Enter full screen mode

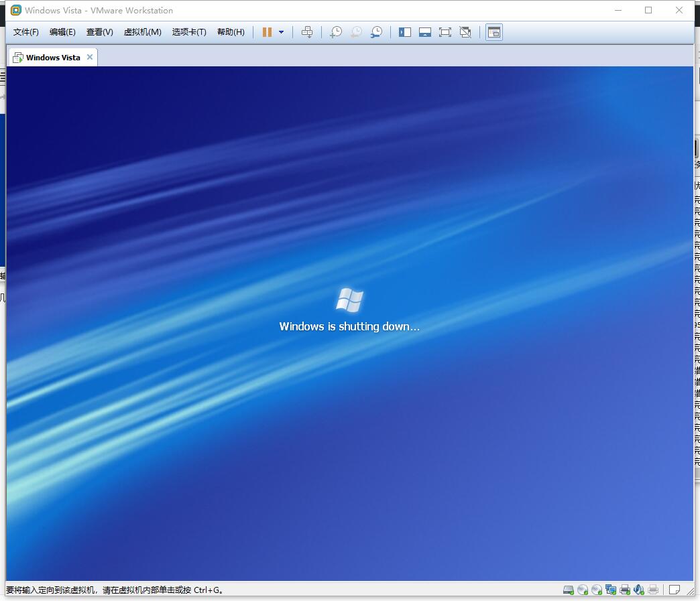coord(445,32)
